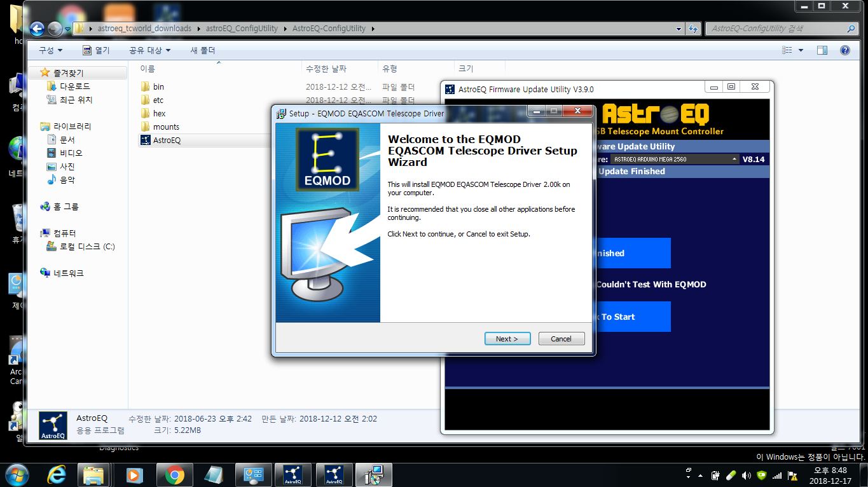The width and height of the screenshot is (868, 487).
Task: Click the Explorer help icon
Action: (844, 50)
